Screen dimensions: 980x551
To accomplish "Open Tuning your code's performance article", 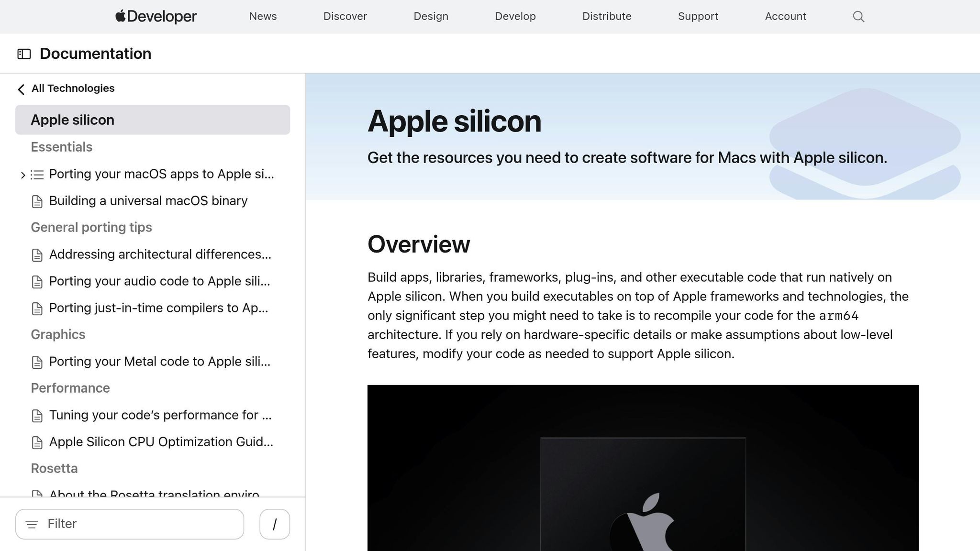I will click(x=160, y=415).
